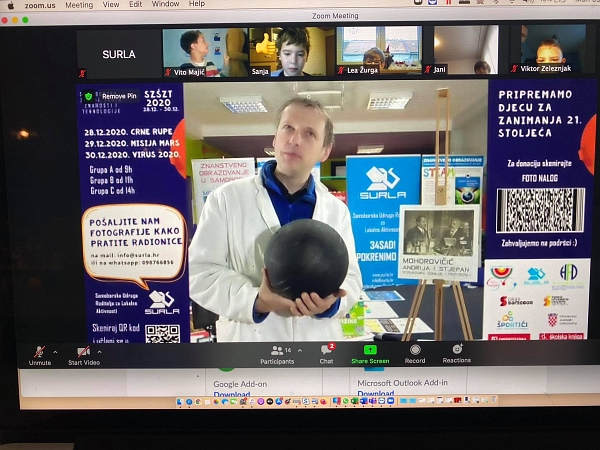This screenshot has height=450, width=600.
Task: Open Microsoft Teams from the Dock
Action: click(x=373, y=401)
